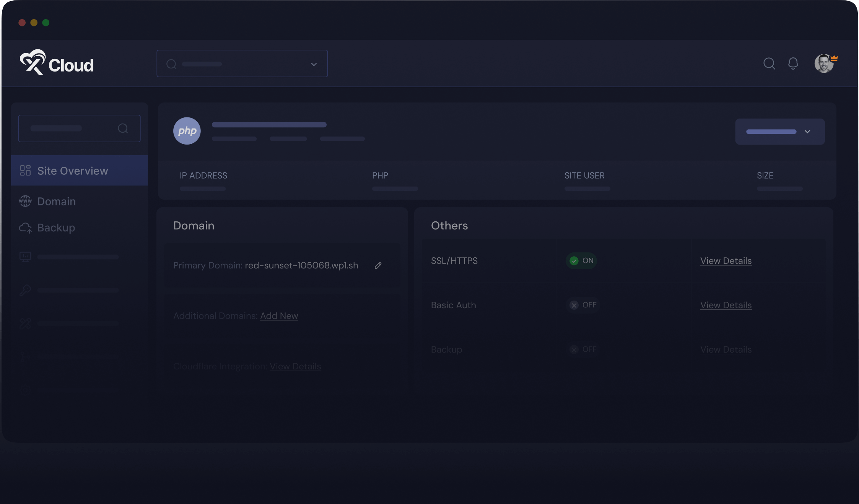Toggle the SSL/HTTPS ON status badge
Image resolution: width=859 pixels, height=504 pixels.
coord(581,261)
